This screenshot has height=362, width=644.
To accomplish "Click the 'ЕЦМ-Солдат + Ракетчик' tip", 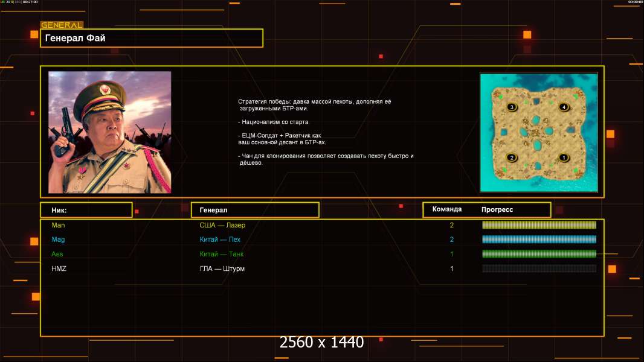I will point(282,139).
